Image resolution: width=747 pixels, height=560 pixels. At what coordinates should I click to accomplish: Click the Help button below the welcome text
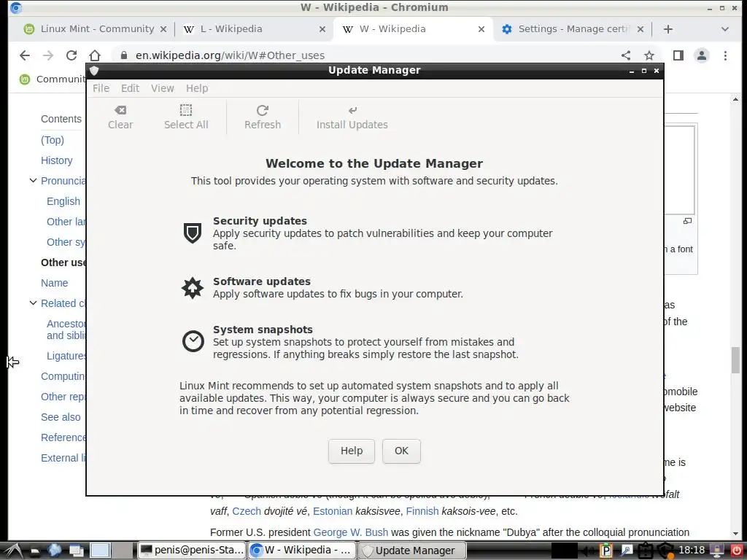tap(352, 451)
